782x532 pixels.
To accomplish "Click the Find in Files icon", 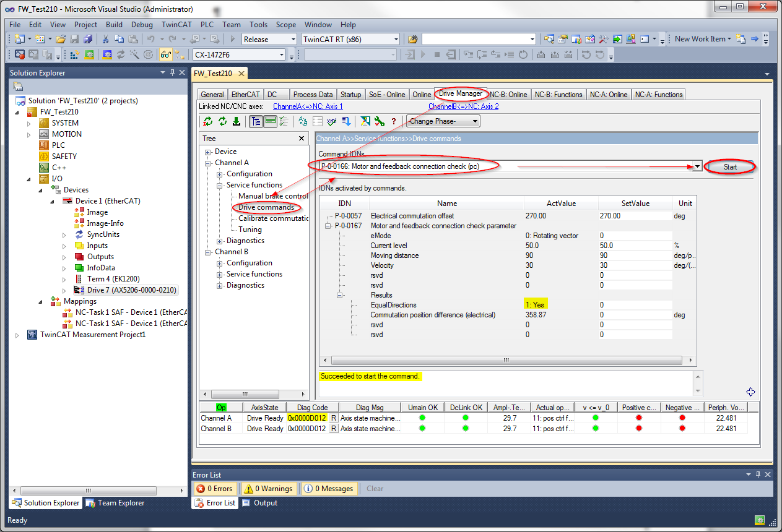I will (x=413, y=39).
